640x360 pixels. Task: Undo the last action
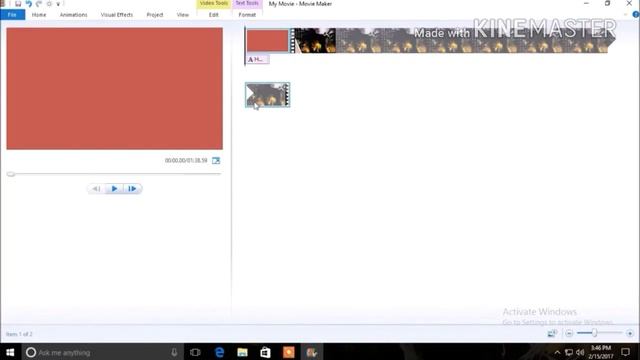pos(29,4)
